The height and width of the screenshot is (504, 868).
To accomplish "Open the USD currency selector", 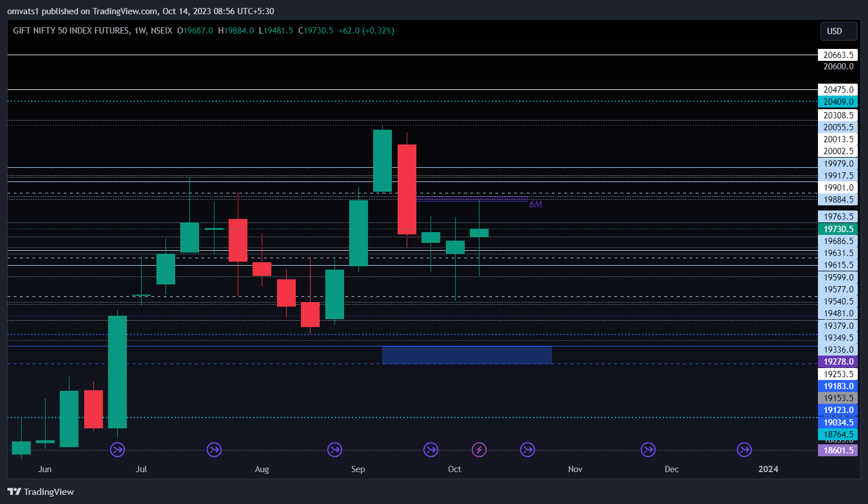I will click(838, 31).
